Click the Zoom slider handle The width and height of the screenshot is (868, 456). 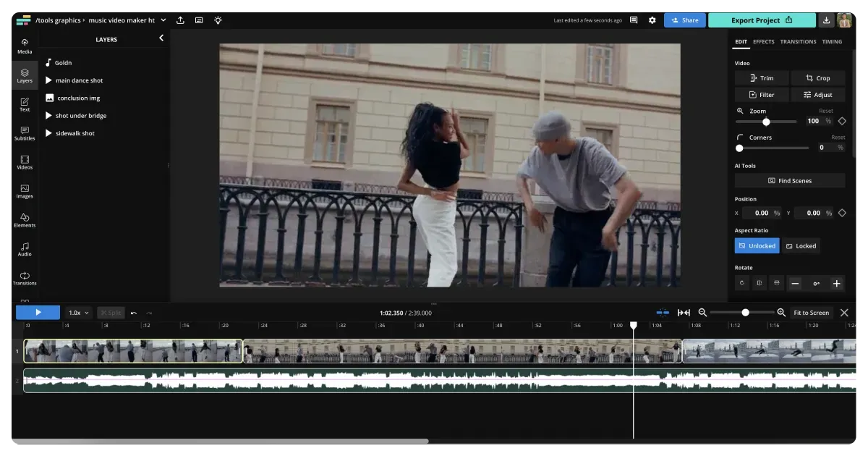766,122
